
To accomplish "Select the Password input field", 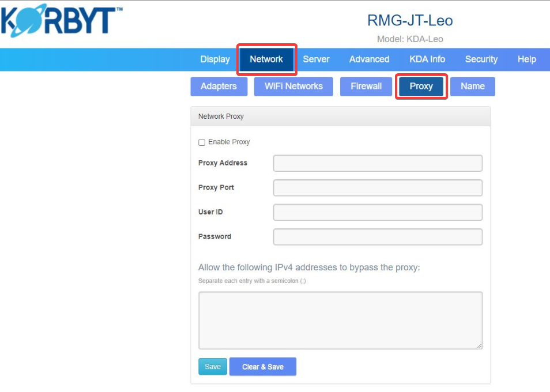I will [x=378, y=237].
